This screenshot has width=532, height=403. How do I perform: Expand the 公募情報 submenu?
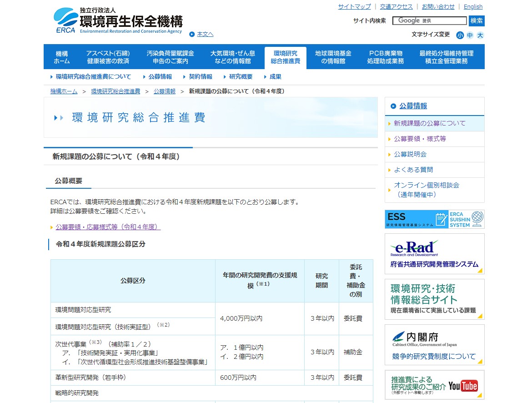[x=160, y=77]
